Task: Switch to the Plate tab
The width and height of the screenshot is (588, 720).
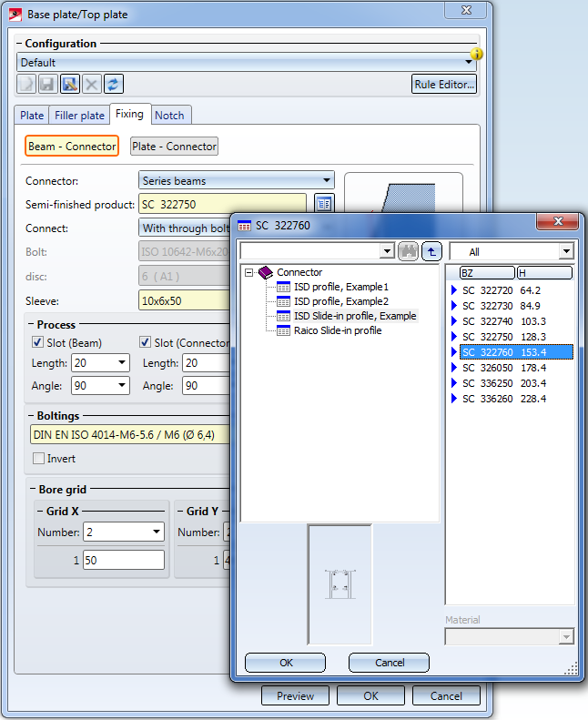Action: pos(32,116)
